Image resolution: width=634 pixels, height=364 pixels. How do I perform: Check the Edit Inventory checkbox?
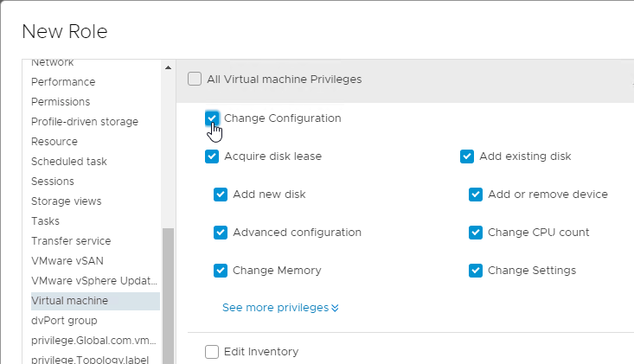point(212,352)
